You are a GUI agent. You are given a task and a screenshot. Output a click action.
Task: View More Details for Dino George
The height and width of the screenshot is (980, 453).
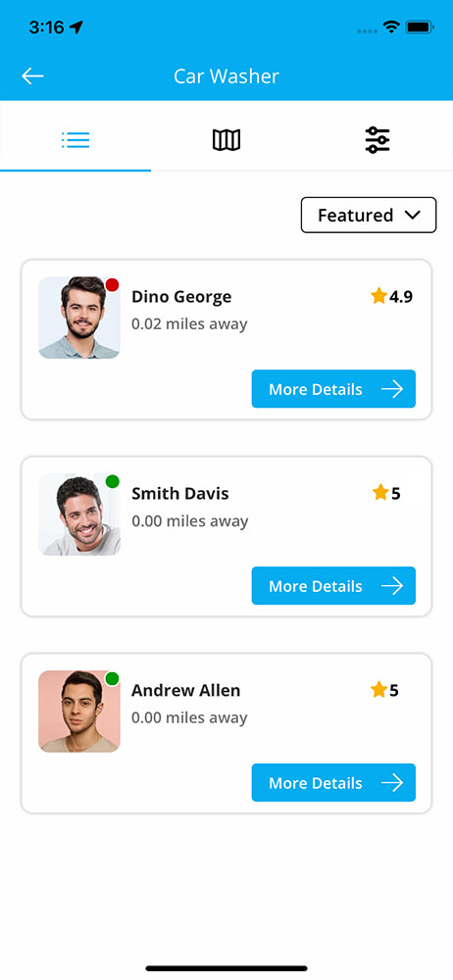tap(333, 389)
